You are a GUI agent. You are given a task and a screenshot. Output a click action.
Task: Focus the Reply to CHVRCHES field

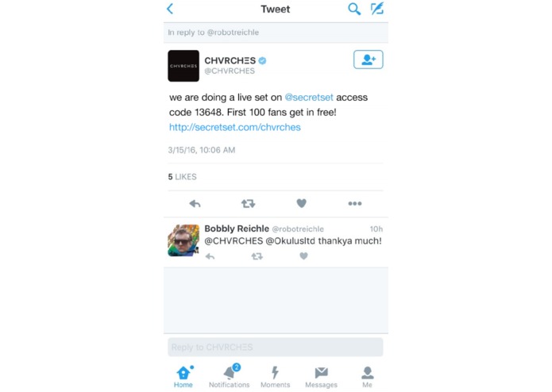276,348
